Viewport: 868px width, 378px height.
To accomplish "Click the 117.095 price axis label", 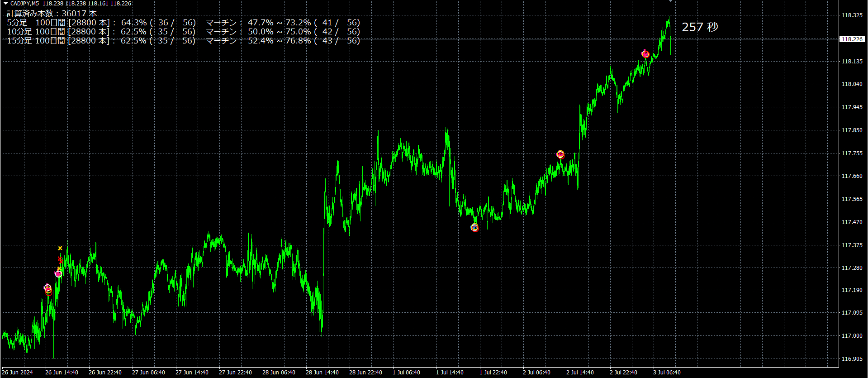I will (x=852, y=312).
